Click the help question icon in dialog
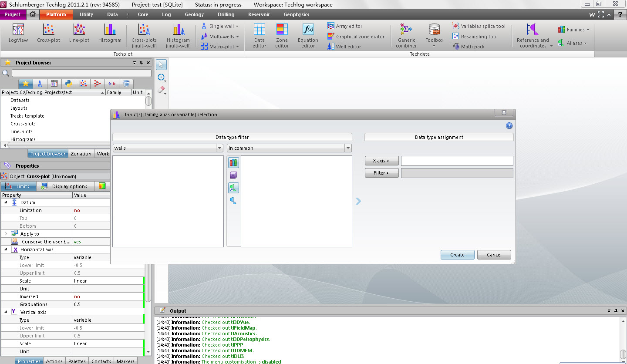This screenshot has height=364, width=627. [509, 126]
